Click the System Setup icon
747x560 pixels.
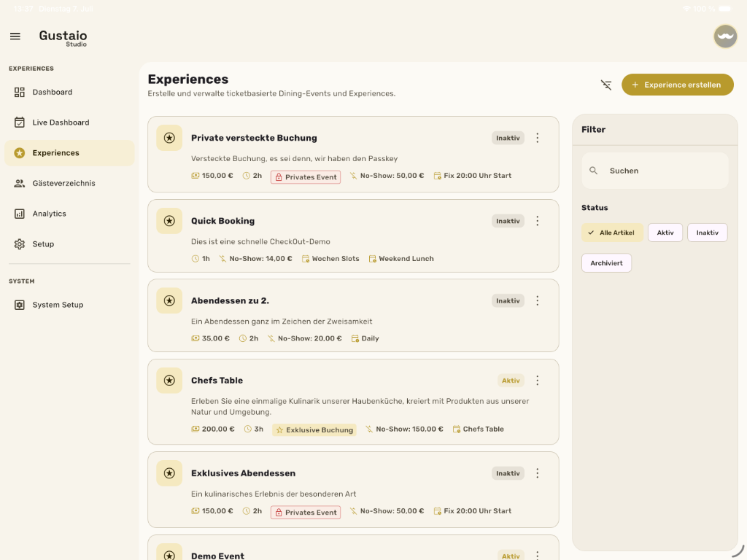pyautogui.click(x=20, y=305)
